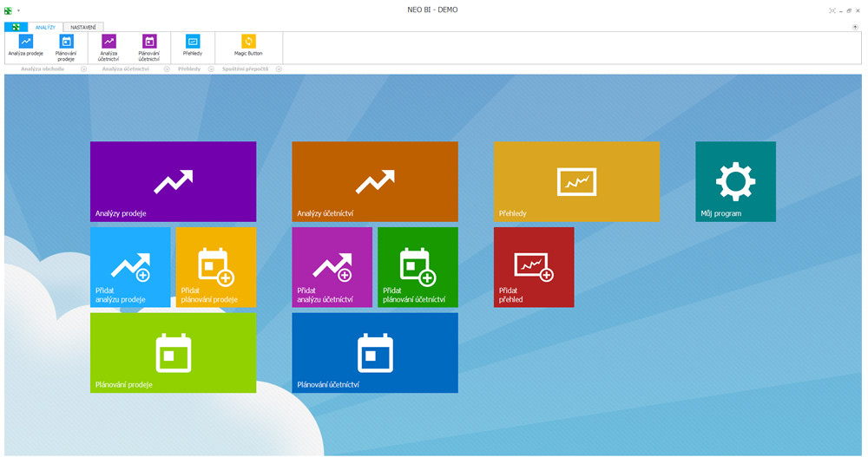
Task: Toggle full-screen mode icon in title bar
Action: pos(832,10)
